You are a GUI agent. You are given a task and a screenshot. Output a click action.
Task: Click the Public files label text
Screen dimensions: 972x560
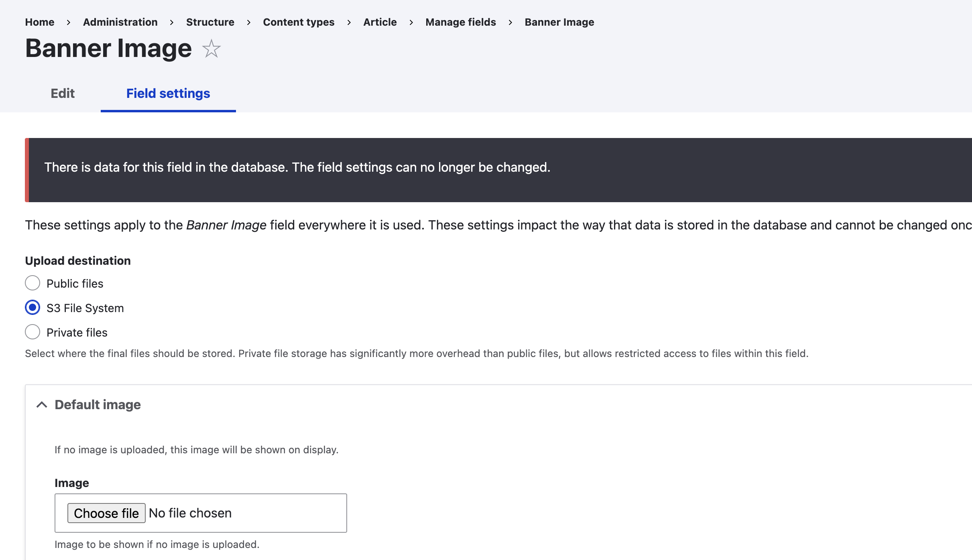tap(75, 284)
